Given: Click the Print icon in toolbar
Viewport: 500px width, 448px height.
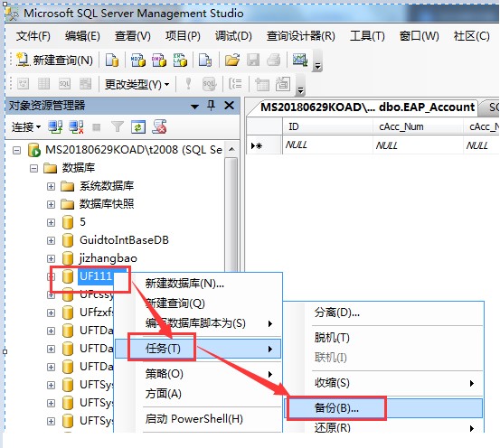Looking at the screenshot, I should (x=274, y=60).
